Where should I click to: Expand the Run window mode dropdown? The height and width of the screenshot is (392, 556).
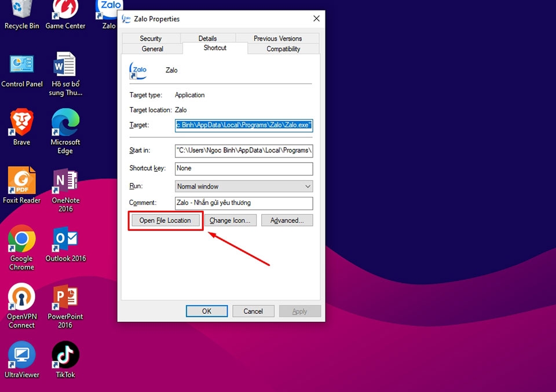(244, 186)
